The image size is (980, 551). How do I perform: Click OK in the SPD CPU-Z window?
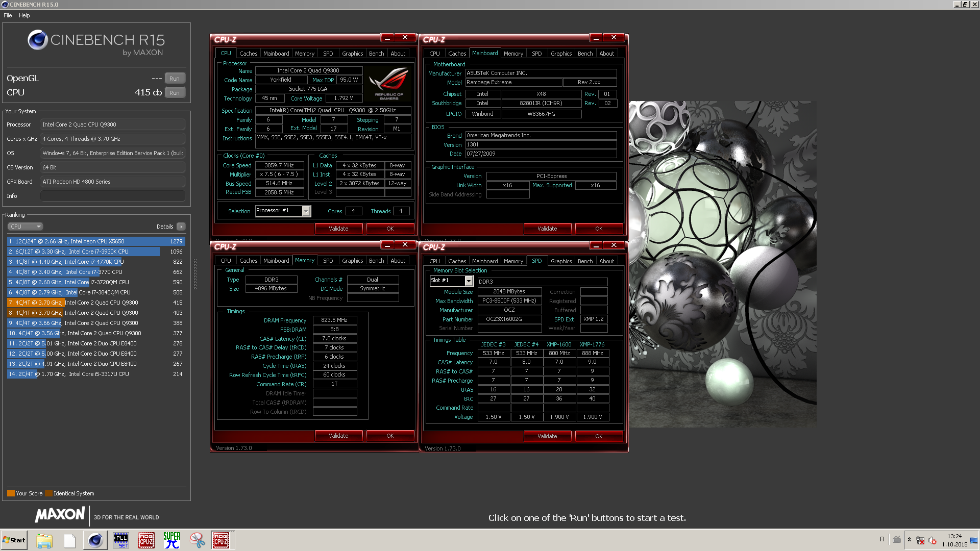coord(599,436)
